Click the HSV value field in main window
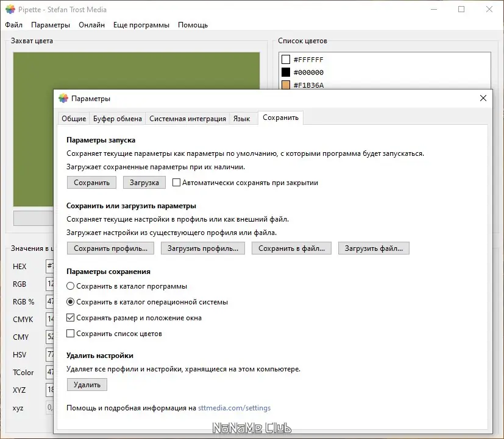Image resolution: width=504 pixels, height=439 pixels. tap(49, 354)
